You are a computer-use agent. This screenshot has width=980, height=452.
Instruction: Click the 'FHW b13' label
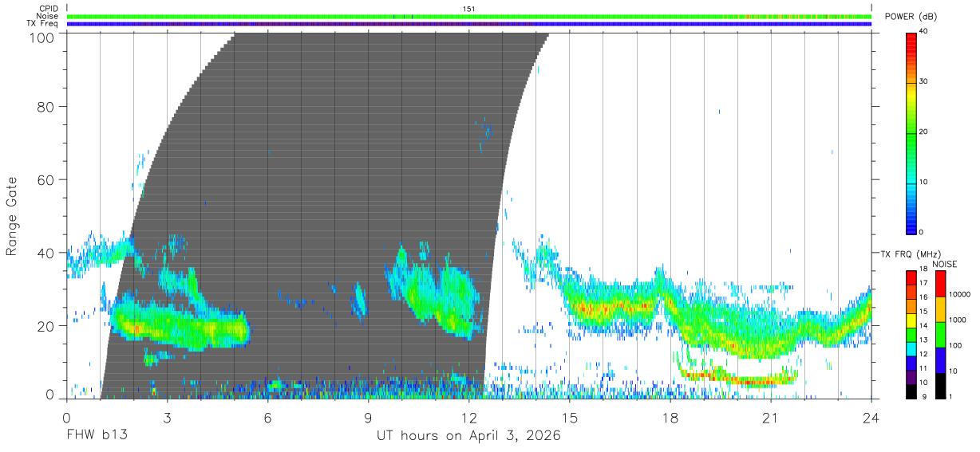pyautogui.click(x=97, y=436)
